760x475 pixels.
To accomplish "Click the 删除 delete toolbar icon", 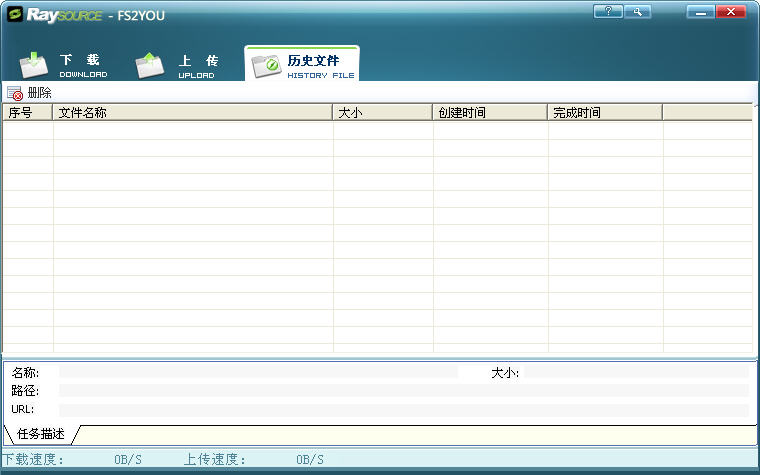I will [x=15, y=93].
